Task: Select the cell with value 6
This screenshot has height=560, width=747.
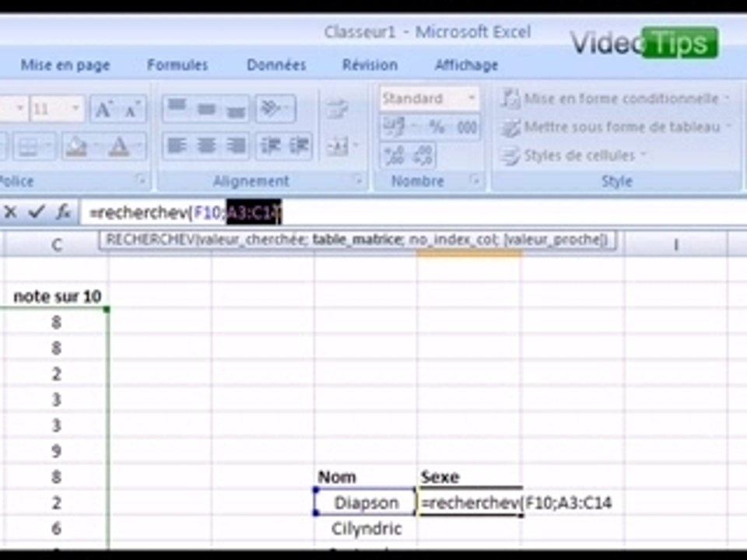Action: tap(56, 528)
